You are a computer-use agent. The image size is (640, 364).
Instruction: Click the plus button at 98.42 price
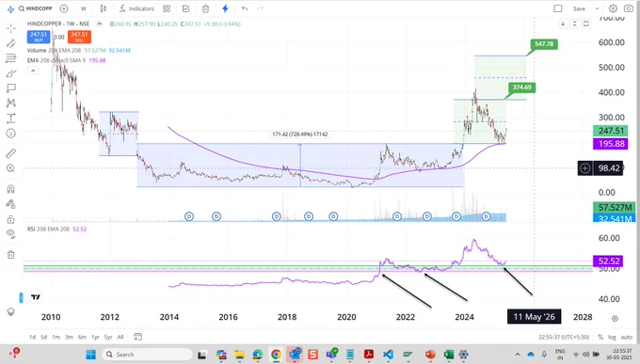(584, 168)
